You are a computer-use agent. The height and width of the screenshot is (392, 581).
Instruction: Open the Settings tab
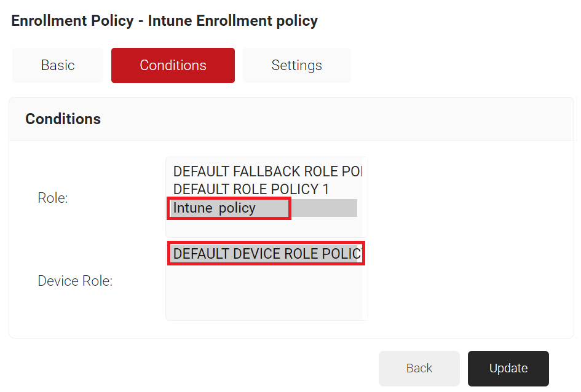(297, 66)
